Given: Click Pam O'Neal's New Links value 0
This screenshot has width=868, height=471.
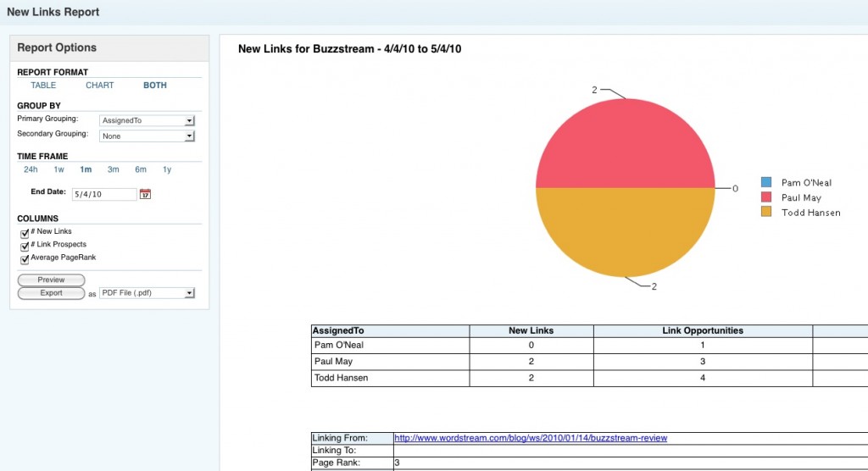Looking at the screenshot, I should (531, 346).
